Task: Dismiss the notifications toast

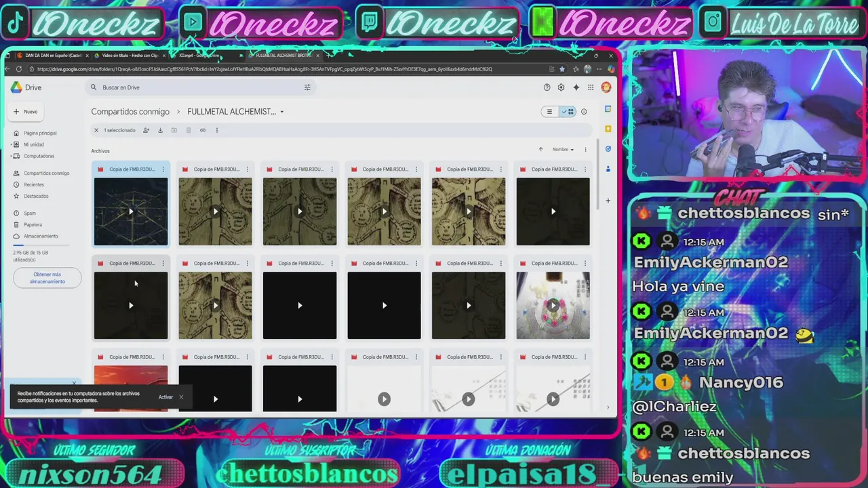Action: [x=181, y=397]
